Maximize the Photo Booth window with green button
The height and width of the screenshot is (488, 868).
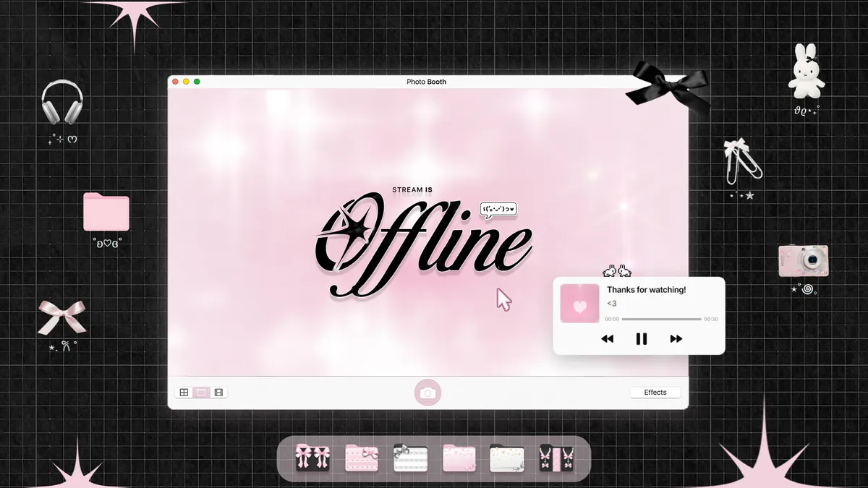pos(197,82)
